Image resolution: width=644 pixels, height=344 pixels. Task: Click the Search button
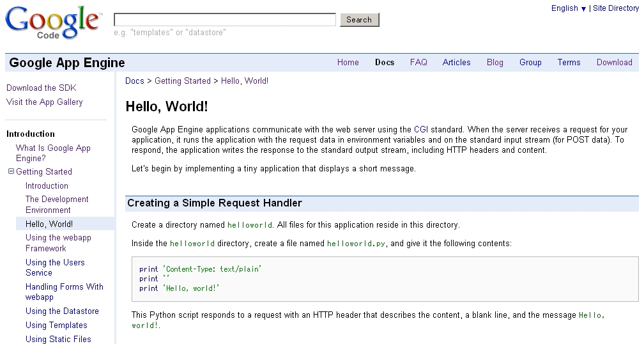(359, 20)
